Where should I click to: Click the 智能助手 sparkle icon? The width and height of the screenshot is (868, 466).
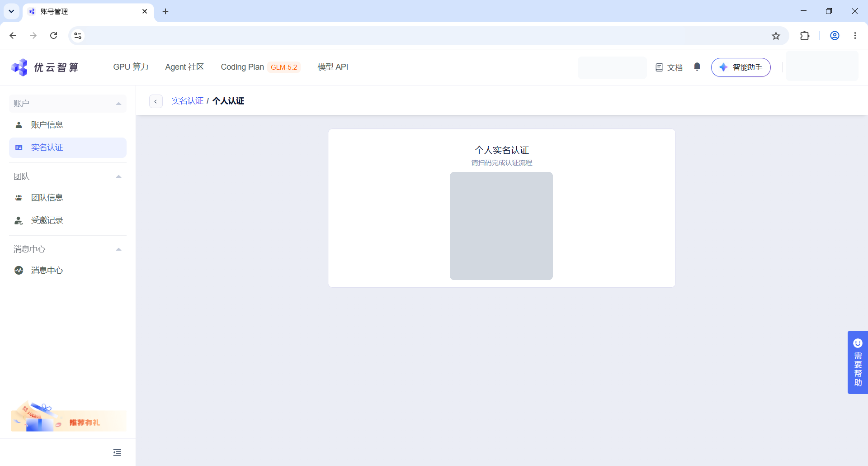[x=723, y=67]
